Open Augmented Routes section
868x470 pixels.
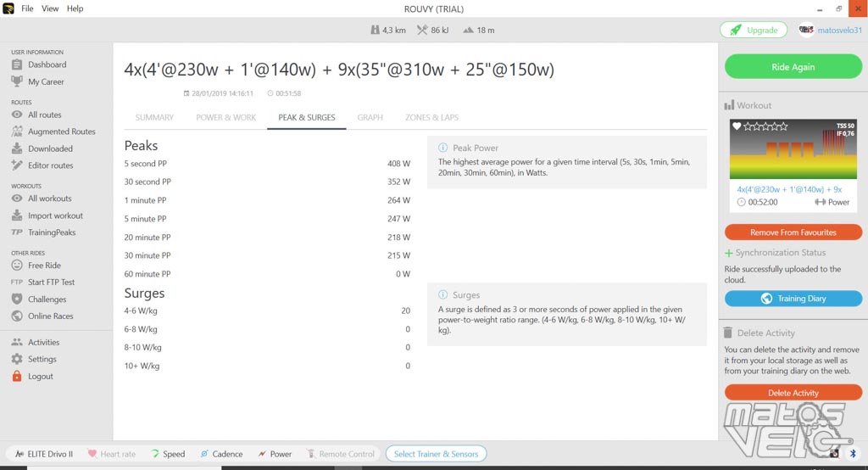[53, 131]
